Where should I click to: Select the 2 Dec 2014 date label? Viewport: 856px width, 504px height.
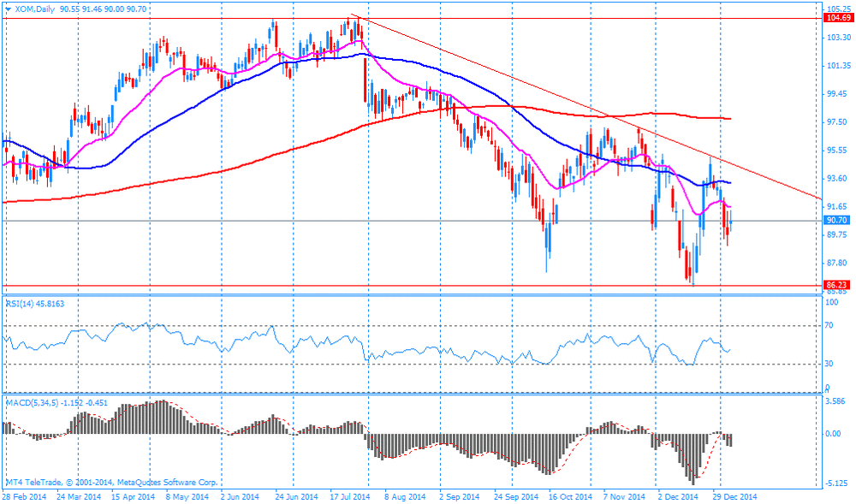click(x=677, y=496)
